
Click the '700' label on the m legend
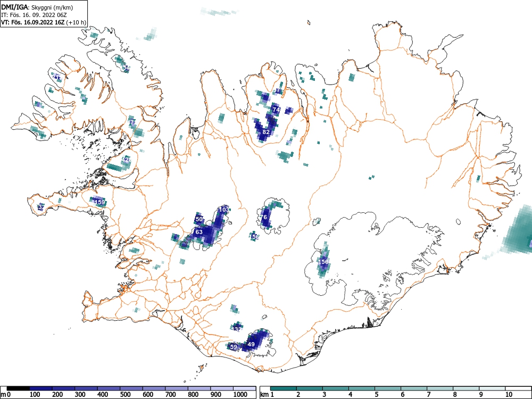click(x=171, y=395)
